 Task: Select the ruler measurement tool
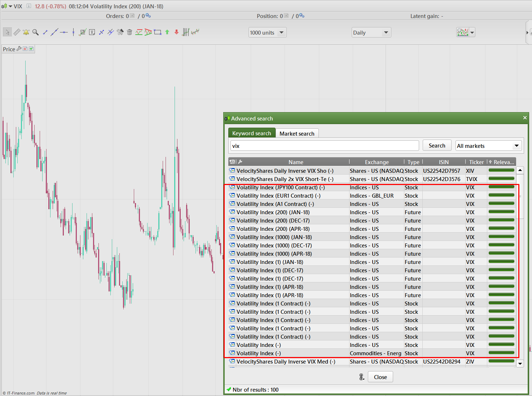click(x=17, y=32)
